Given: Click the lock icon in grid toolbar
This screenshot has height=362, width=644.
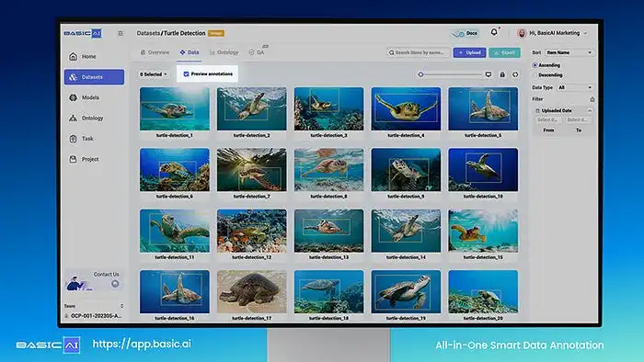Looking at the screenshot, I should pyautogui.click(x=502, y=74).
